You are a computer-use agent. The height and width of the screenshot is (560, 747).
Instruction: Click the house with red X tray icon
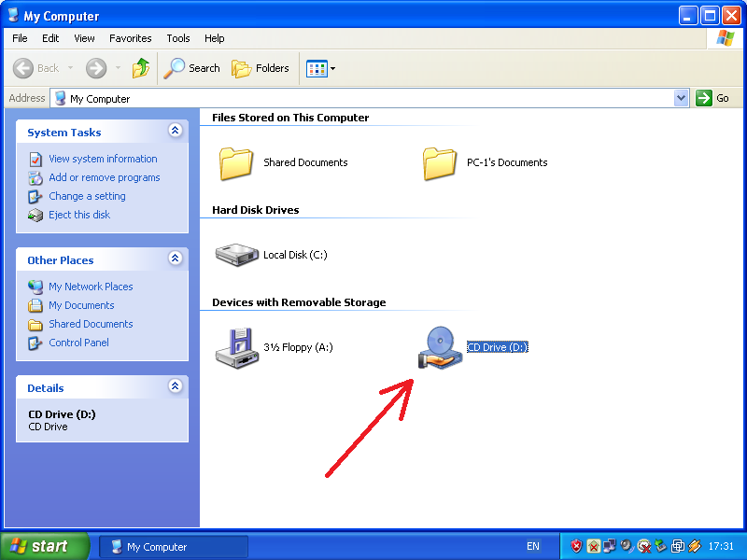click(594, 546)
